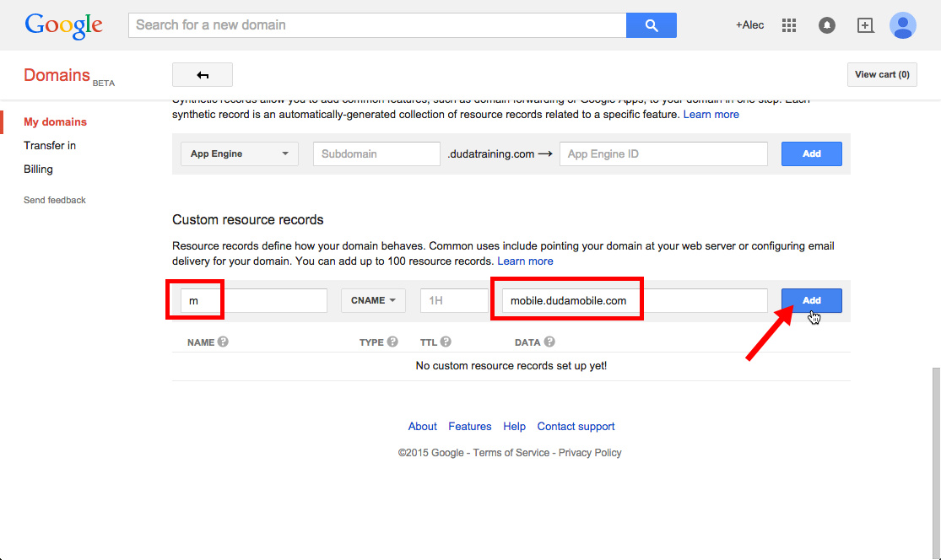941x560 pixels.
Task: Click the share plus-box icon
Action: click(865, 25)
